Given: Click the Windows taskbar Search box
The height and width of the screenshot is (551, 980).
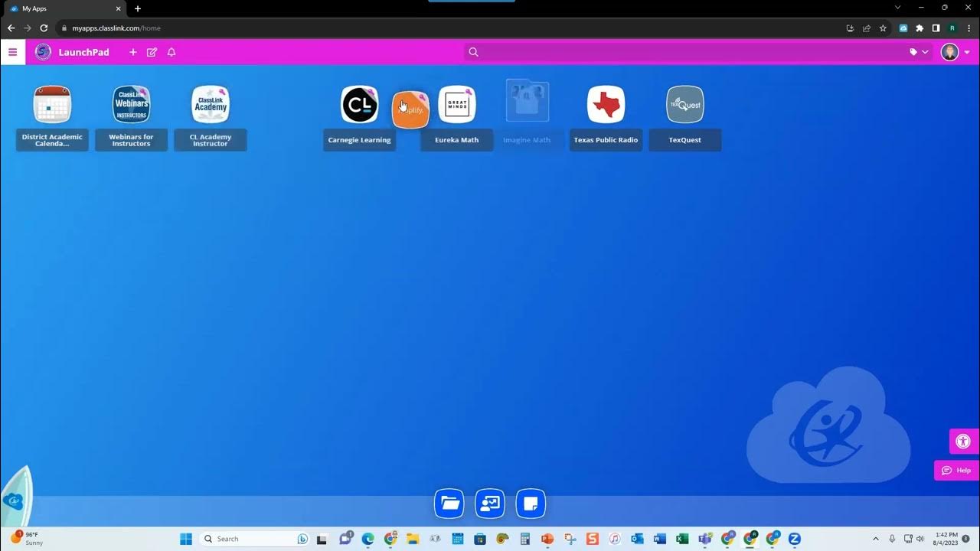Looking at the screenshot, I should click(x=255, y=539).
